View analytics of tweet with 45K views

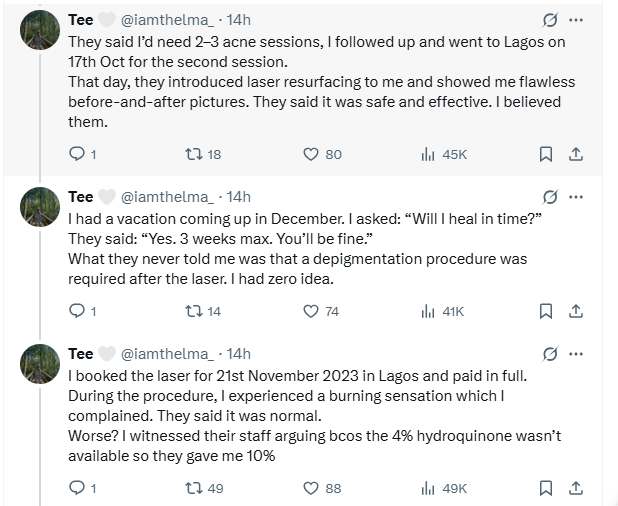[428, 154]
